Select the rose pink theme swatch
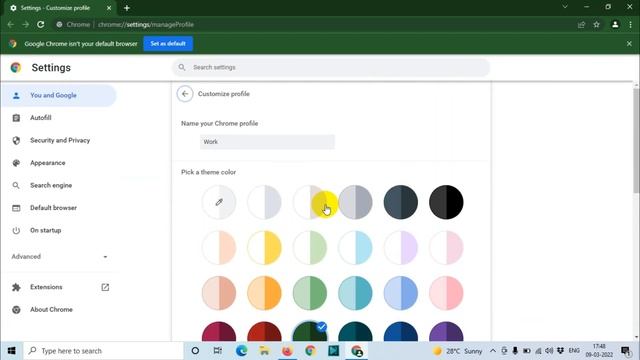This screenshot has width=640, height=360. 446,293
